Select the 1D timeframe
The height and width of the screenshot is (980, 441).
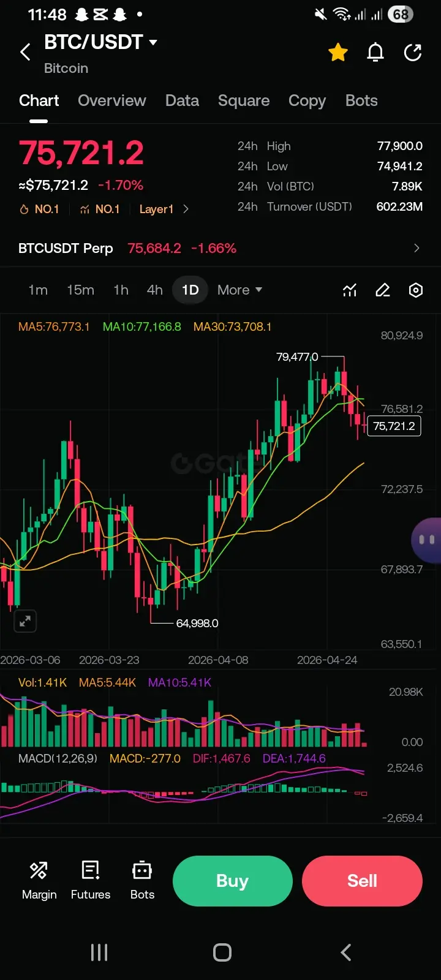[x=190, y=290]
